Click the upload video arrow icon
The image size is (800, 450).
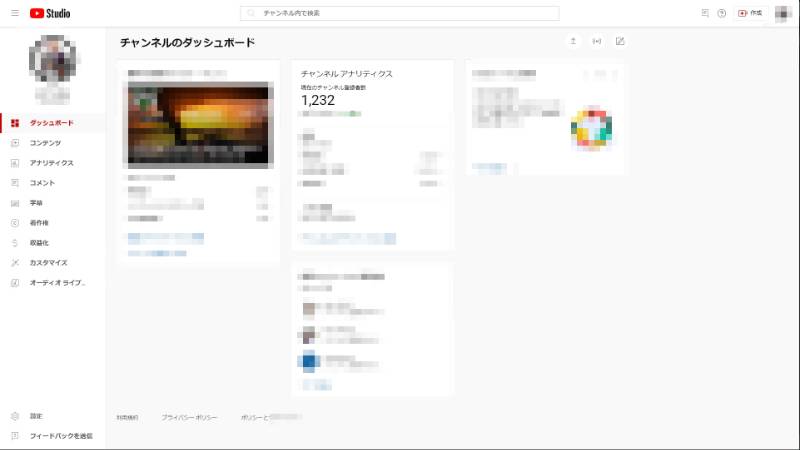click(x=573, y=41)
